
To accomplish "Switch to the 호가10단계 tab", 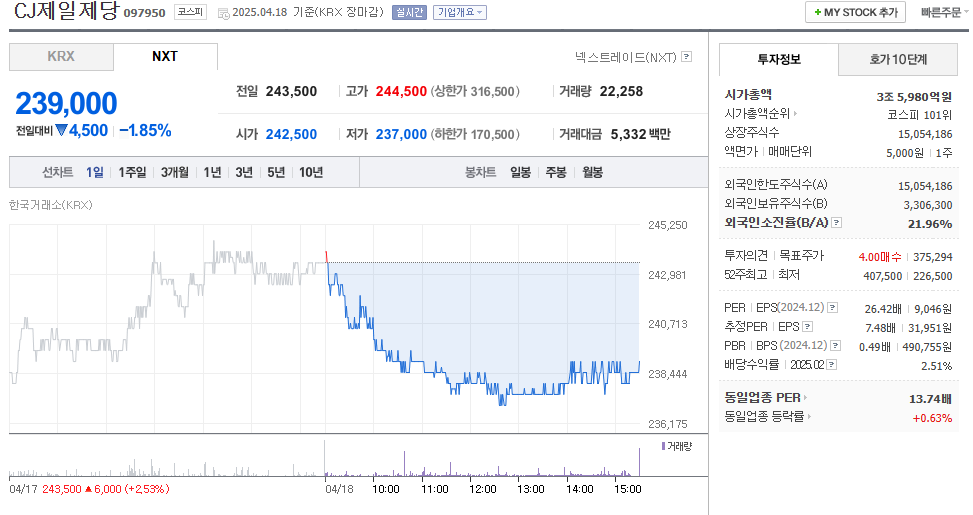I will 898,60.
